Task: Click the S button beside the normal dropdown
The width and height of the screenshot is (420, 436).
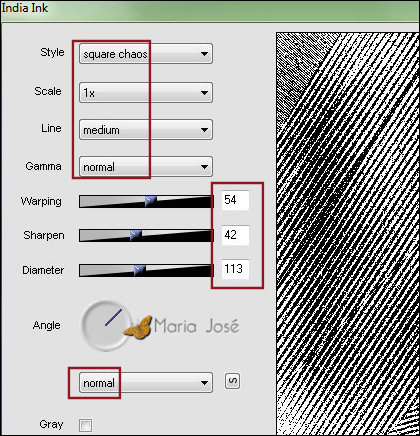Action: click(233, 381)
